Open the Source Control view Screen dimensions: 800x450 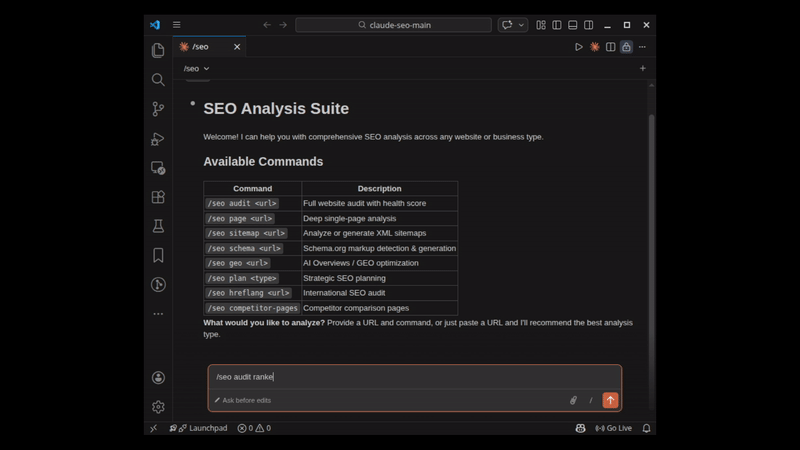coord(158,109)
